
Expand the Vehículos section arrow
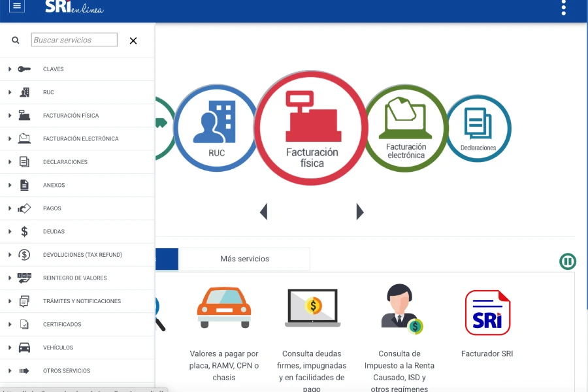coord(10,348)
